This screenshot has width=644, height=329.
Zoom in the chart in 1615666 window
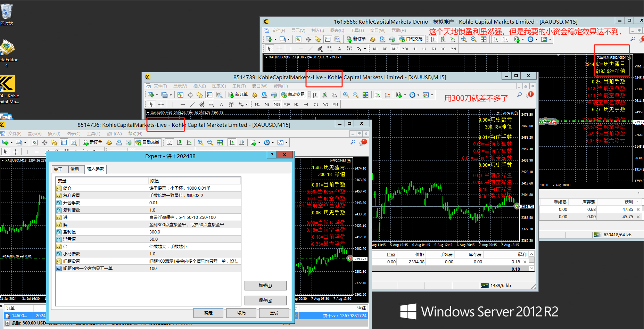464,39
